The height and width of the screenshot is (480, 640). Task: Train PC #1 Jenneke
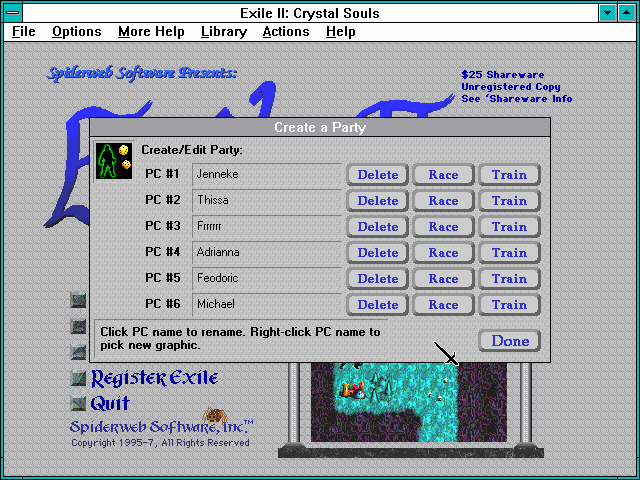point(509,175)
